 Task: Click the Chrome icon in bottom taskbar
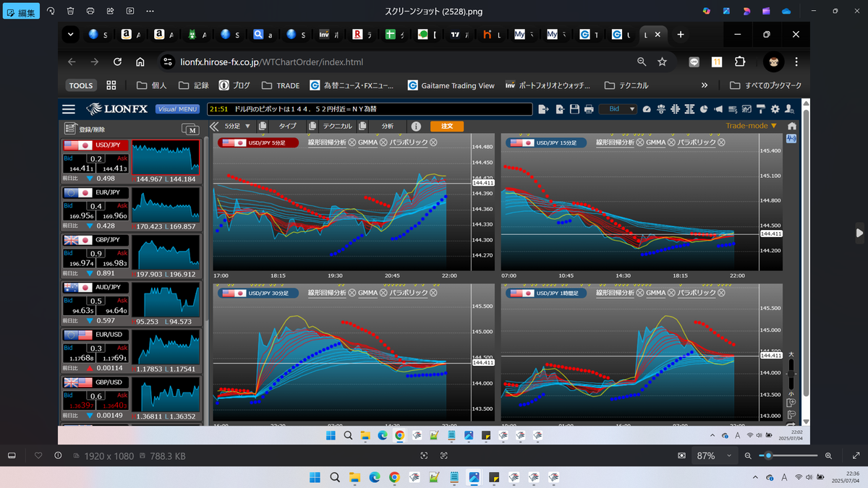(394, 477)
